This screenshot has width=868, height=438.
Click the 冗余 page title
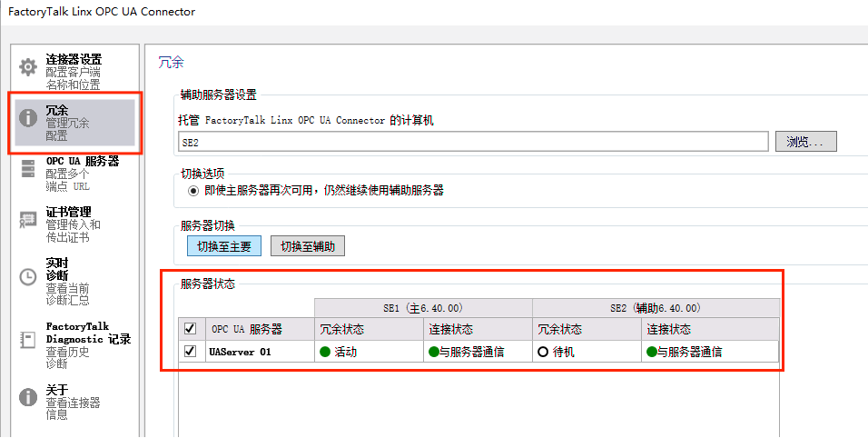pos(171,62)
